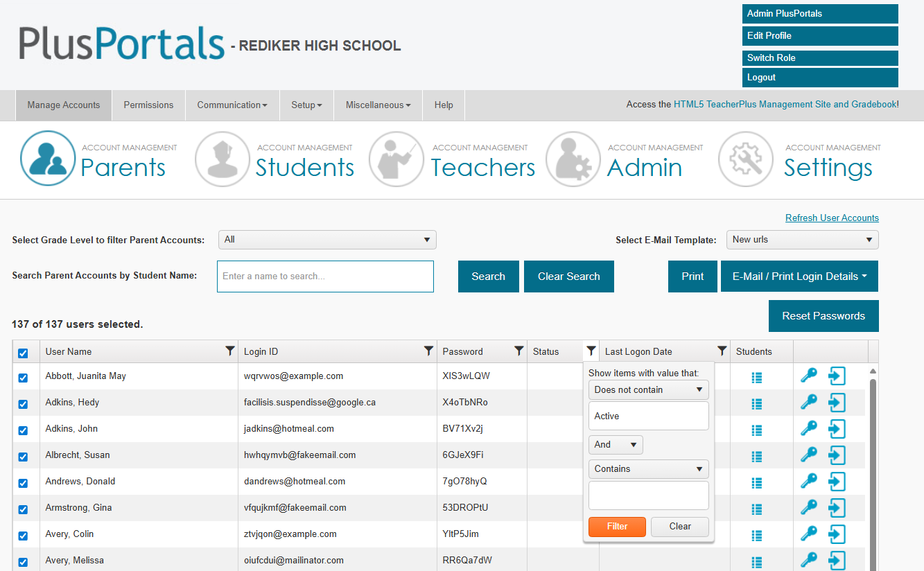The height and width of the screenshot is (571, 924).
Task: Open the And/Or logic dropdown
Action: (x=616, y=445)
